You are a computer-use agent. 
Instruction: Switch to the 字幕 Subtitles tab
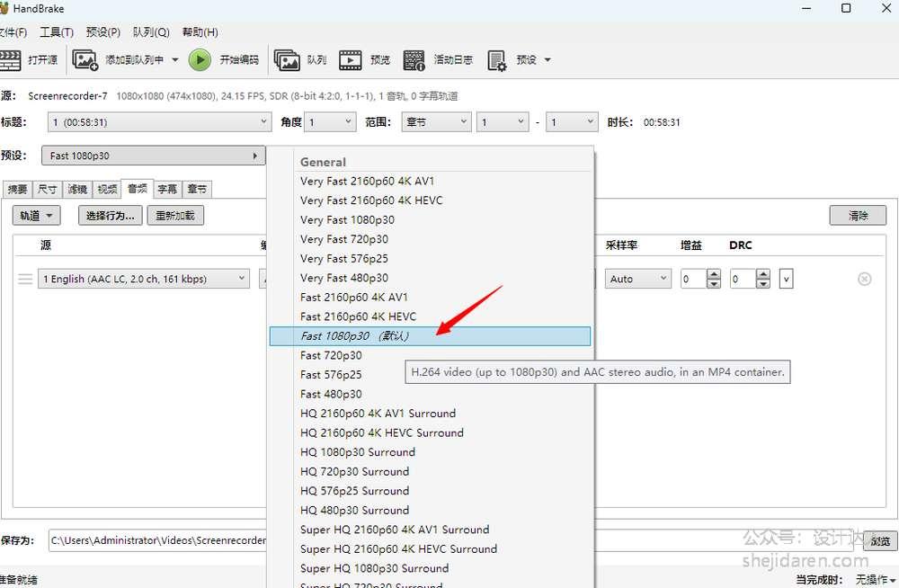(x=167, y=190)
